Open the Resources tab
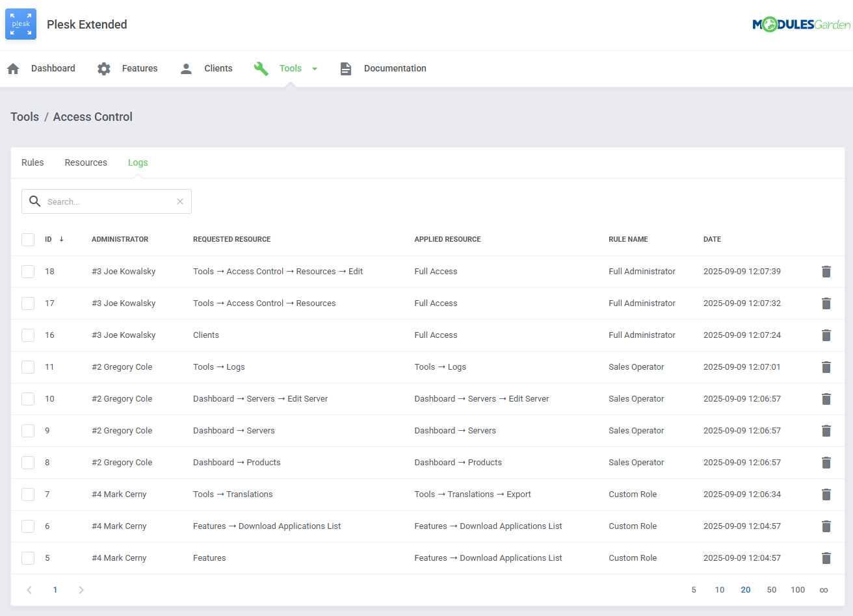This screenshot has width=853, height=616. pyautogui.click(x=85, y=162)
